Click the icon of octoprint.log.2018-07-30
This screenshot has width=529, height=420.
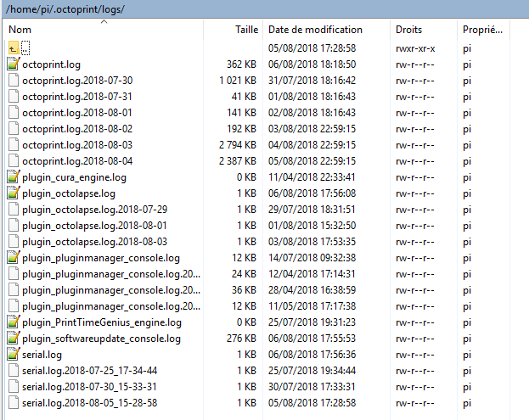click(14, 81)
